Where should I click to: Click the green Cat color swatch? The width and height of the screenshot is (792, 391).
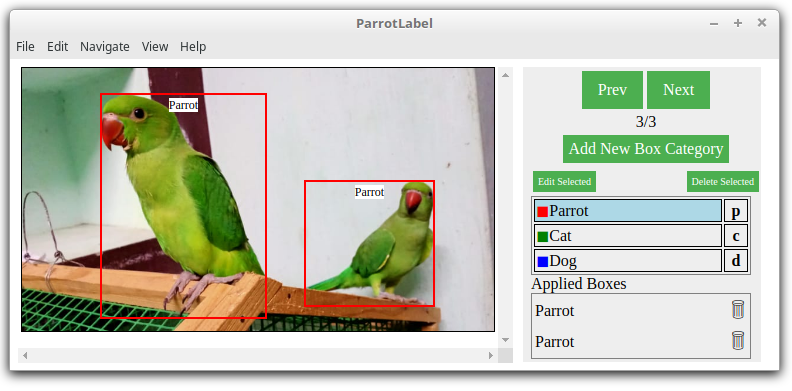tap(542, 236)
